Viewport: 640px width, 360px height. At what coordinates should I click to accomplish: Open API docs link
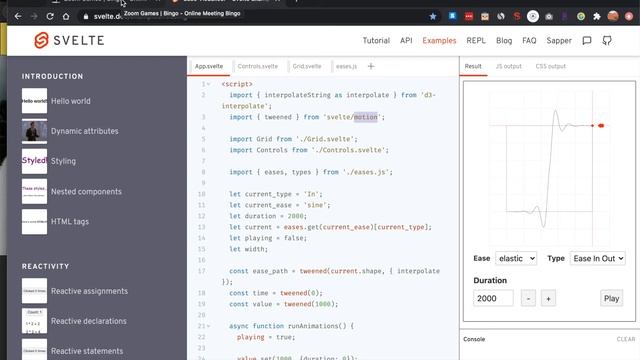click(406, 40)
